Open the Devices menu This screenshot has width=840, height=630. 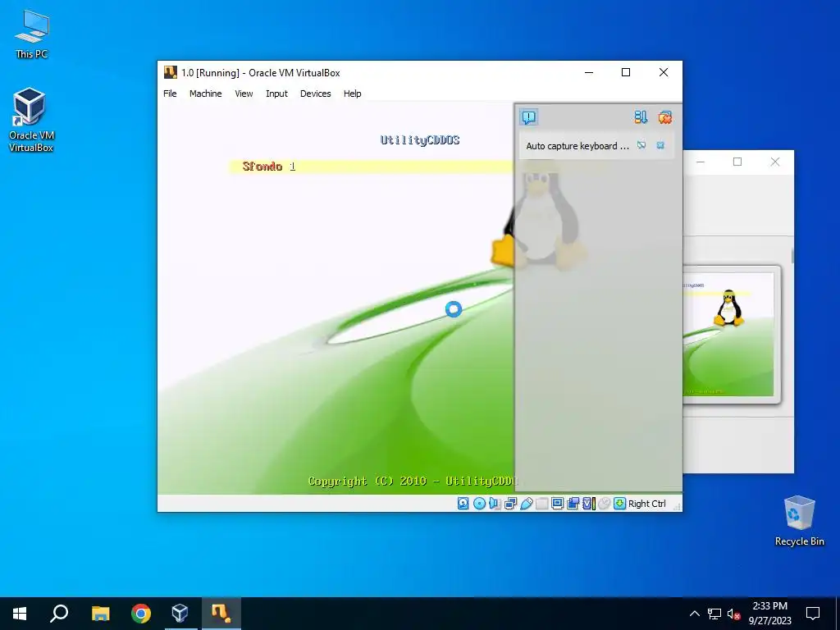(316, 94)
